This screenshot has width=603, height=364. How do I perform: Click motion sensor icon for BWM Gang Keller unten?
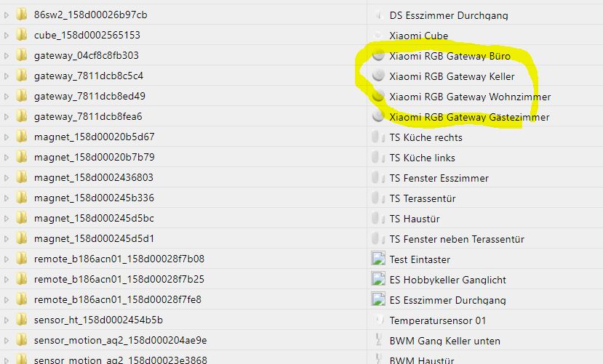[378, 340]
